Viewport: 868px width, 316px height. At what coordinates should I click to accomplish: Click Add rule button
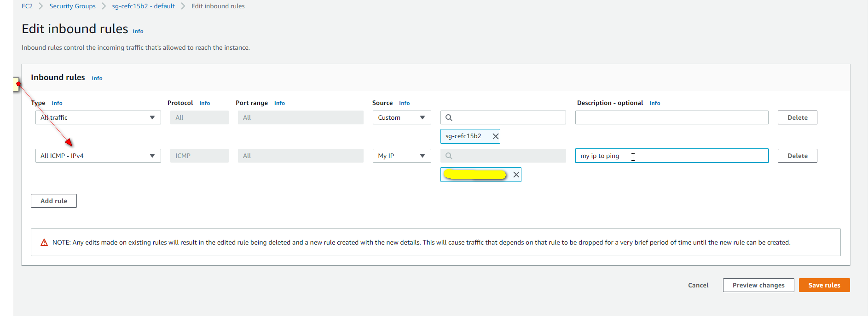tap(54, 201)
